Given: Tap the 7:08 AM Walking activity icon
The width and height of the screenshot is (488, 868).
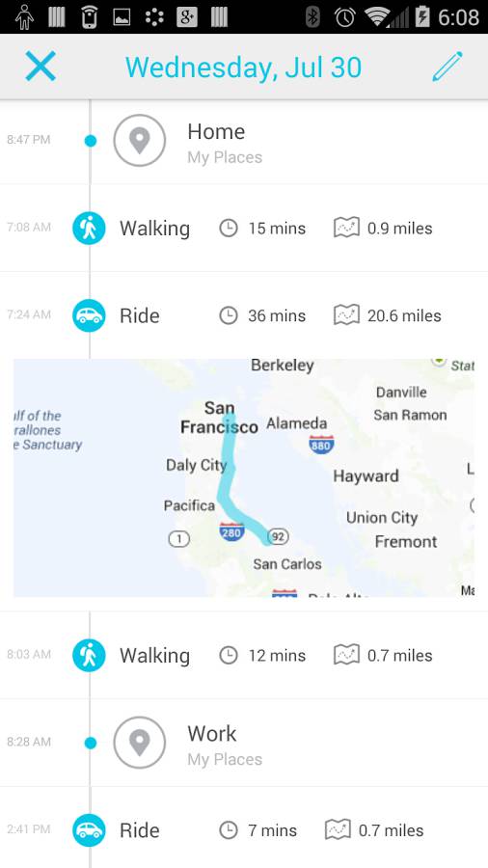Looking at the screenshot, I should click(89, 228).
